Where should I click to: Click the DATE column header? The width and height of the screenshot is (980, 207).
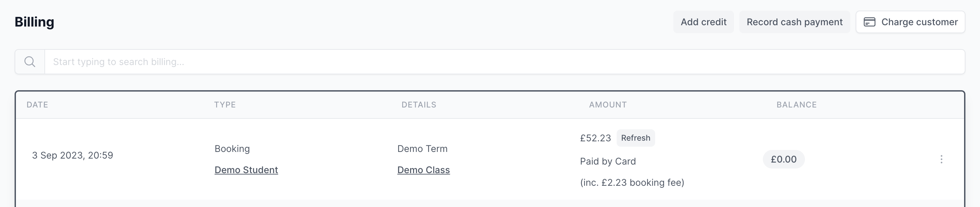tap(37, 104)
